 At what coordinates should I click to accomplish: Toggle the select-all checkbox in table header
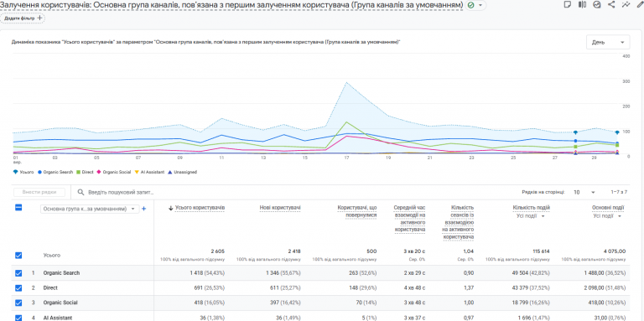[x=18, y=208]
